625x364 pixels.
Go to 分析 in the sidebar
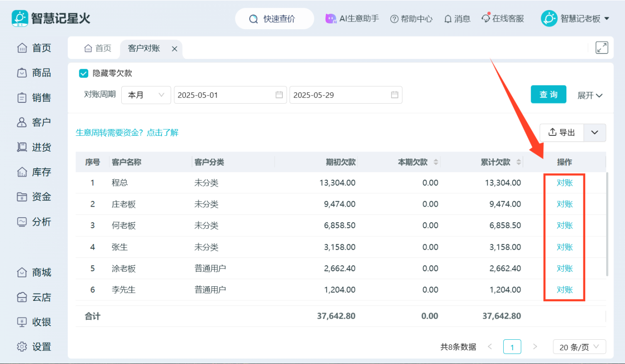[x=34, y=222]
